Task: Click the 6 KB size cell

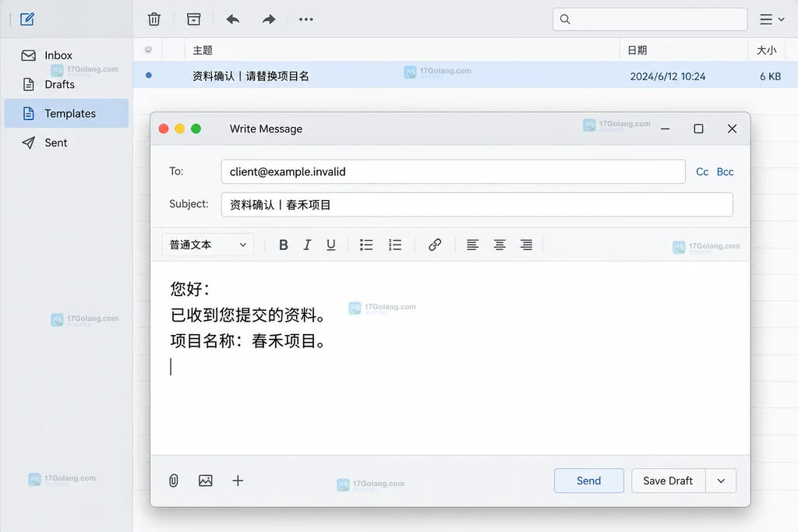Action: [770, 76]
